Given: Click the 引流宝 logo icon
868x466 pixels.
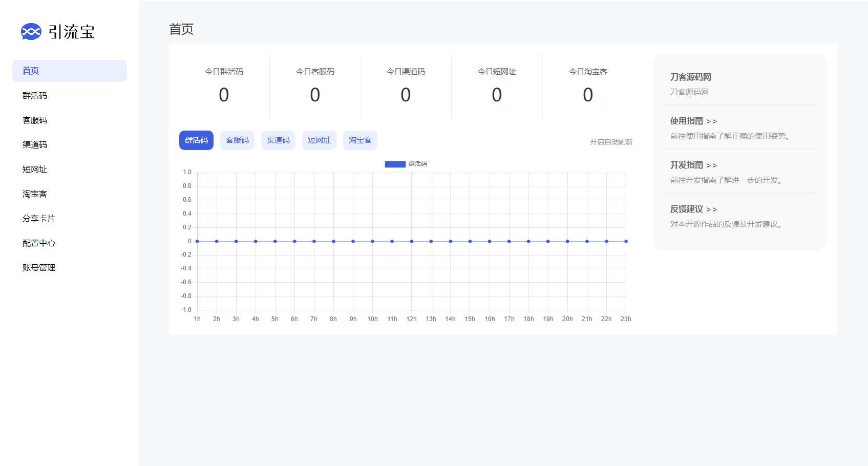Looking at the screenshot, I should (31, 32).
